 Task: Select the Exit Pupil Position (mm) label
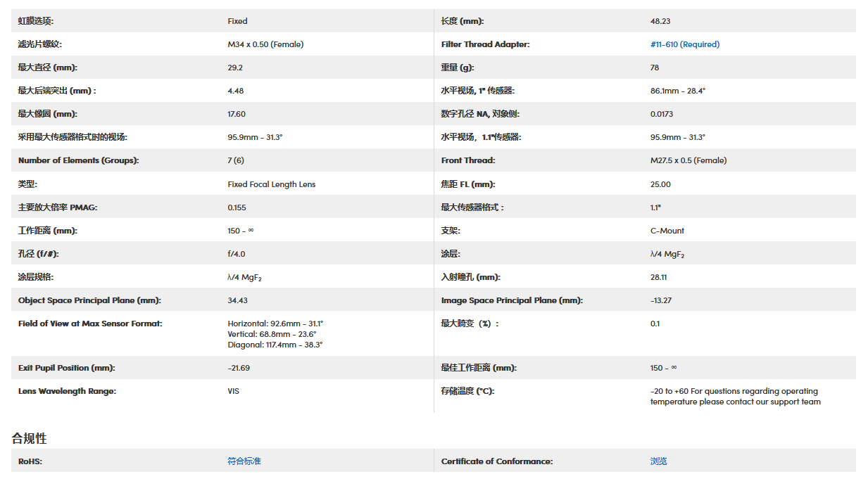(66, 368)
